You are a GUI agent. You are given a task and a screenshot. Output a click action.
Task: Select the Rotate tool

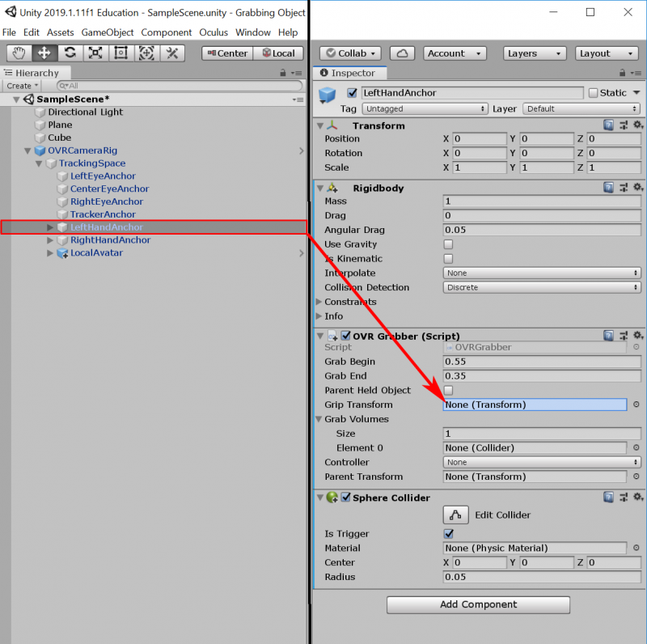pos(70,53)
